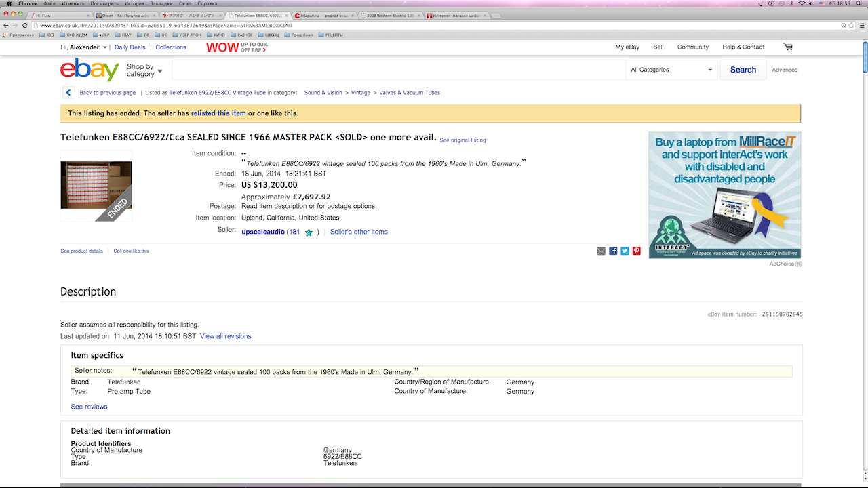Open the relisted this item link

pos(218,113)
